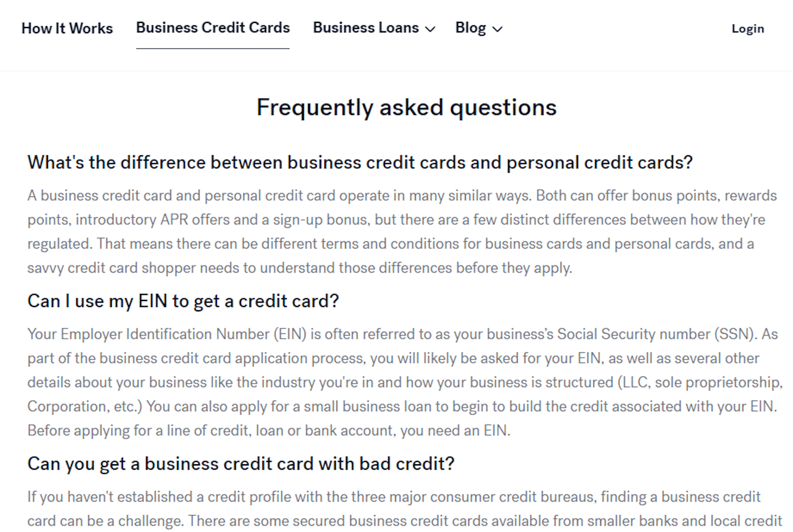Click the line starting 'Your Employer Identification Number'
Image resolution: width=793 pixels, height=532 pixels.
(403, 334)
